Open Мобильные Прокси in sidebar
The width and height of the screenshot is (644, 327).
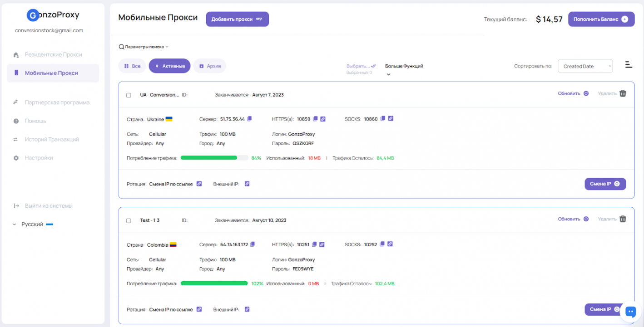click(53, 73)
